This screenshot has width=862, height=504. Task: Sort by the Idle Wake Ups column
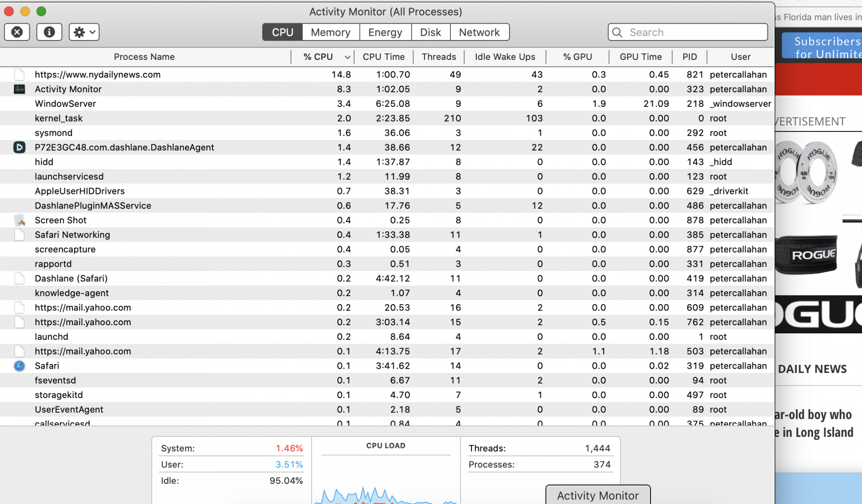[x=505, y=57]
